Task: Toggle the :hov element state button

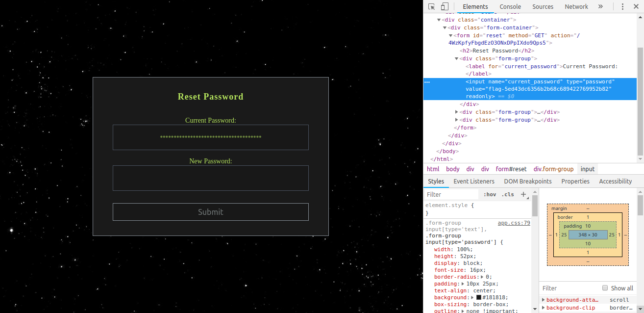Action: pos(490,194)
